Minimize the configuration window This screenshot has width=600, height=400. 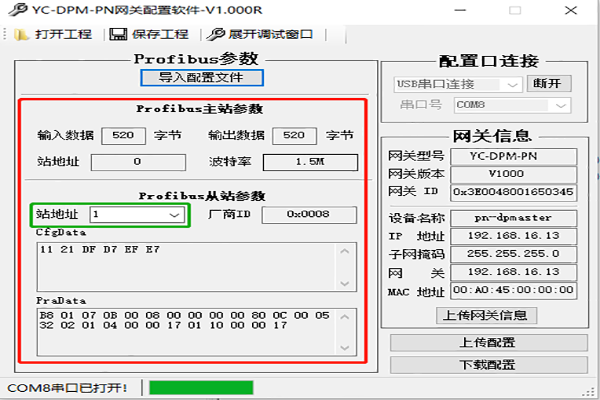[460, 10]
